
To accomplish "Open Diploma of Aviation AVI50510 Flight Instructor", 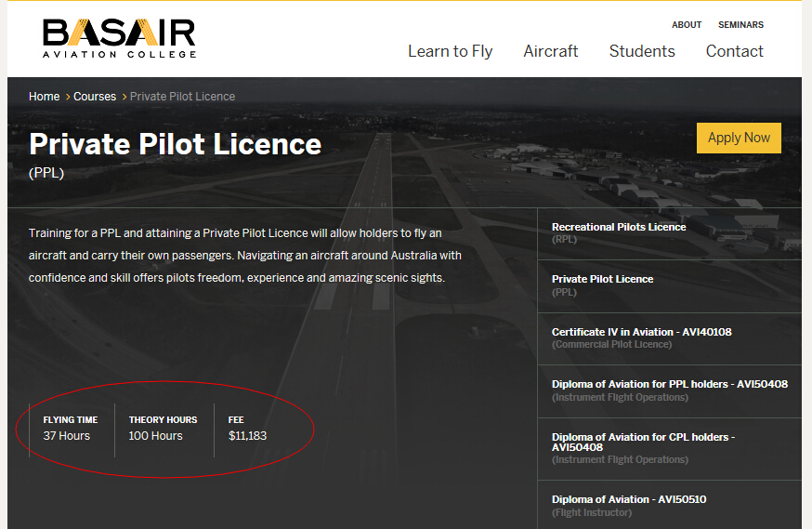I will tap(628, 505).
